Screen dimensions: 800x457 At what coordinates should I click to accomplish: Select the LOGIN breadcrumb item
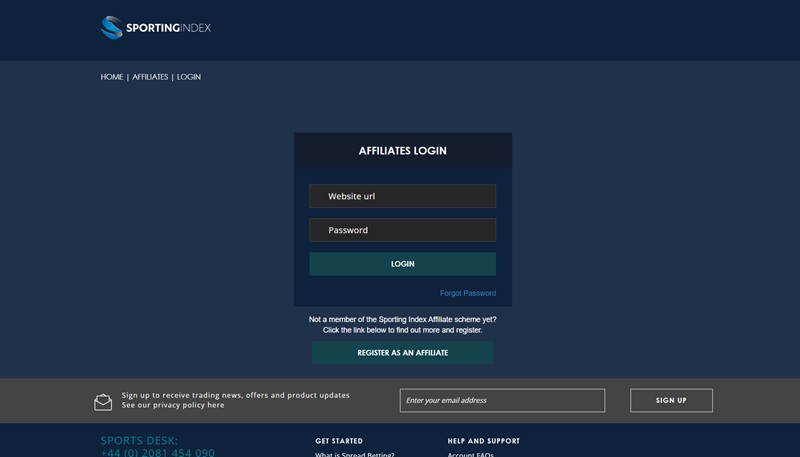[189, 77]
